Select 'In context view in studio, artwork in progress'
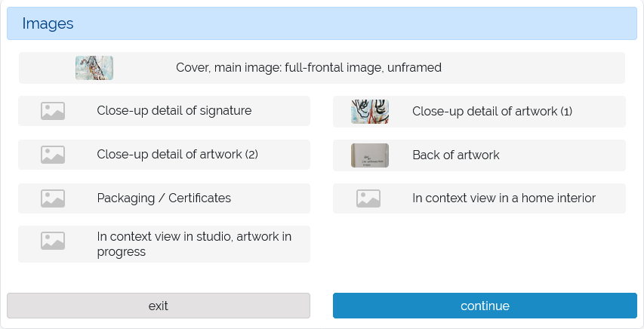Viewport: 644px width, 329px height. pyautogui.click(x=194, y=244)
